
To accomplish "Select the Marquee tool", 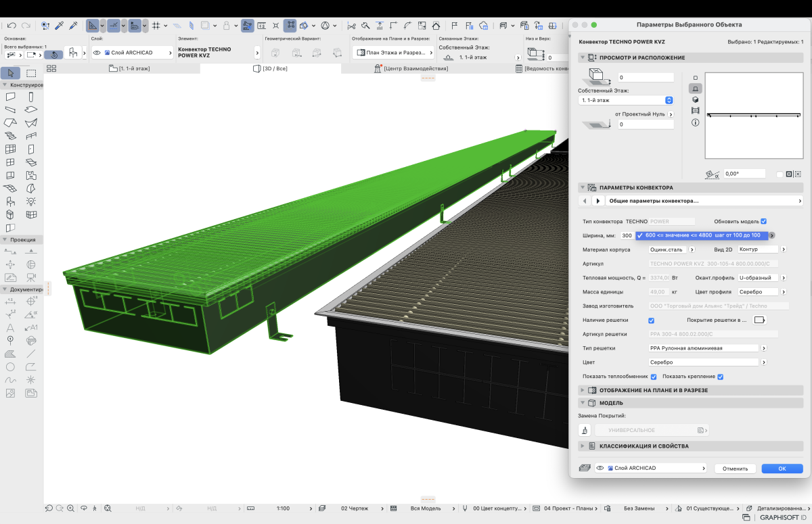I will pos(31,73).
